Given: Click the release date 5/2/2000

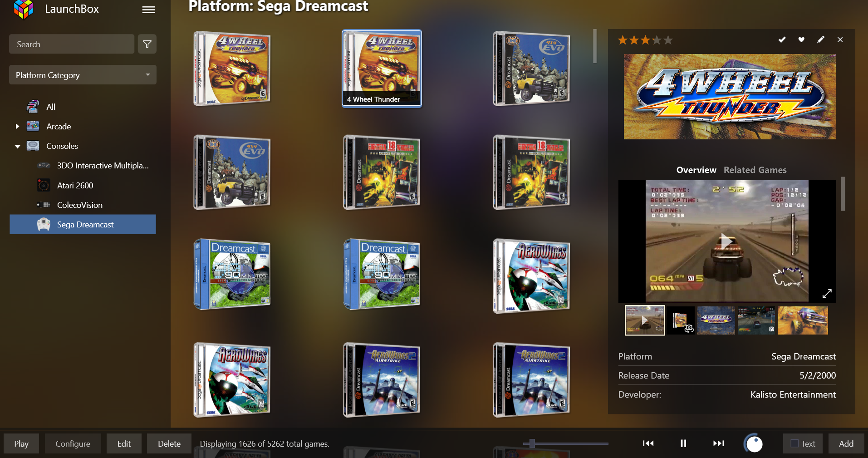Looking at the screenshot, I should (x=818, y=375).
